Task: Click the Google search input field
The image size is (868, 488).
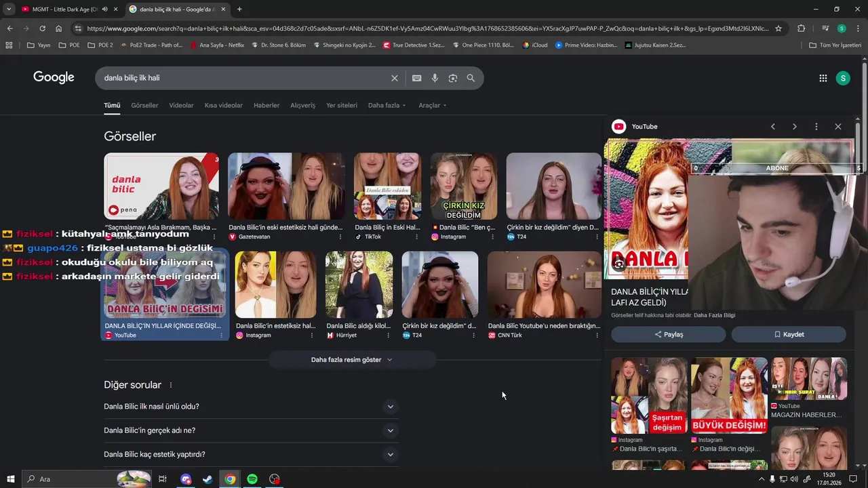Action: (244, 78)
